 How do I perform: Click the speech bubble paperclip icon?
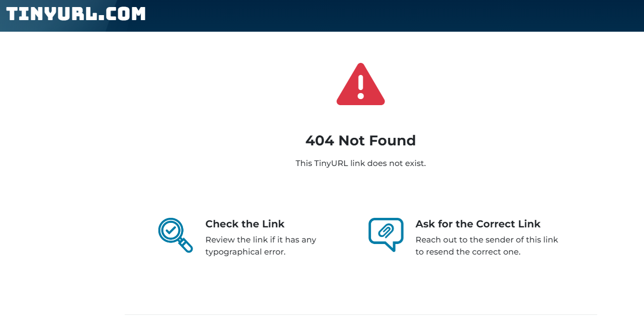386,234
